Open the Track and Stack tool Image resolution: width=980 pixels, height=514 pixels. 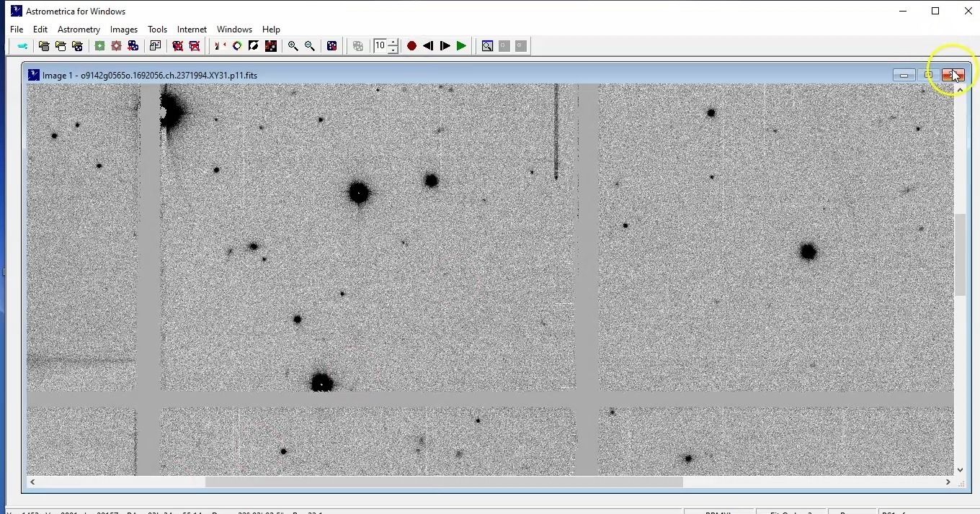(133, 46)
